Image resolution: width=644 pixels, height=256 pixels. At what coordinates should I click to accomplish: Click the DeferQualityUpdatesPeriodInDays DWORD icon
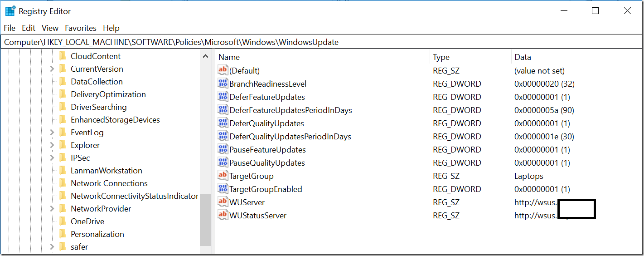coord(223,136)
